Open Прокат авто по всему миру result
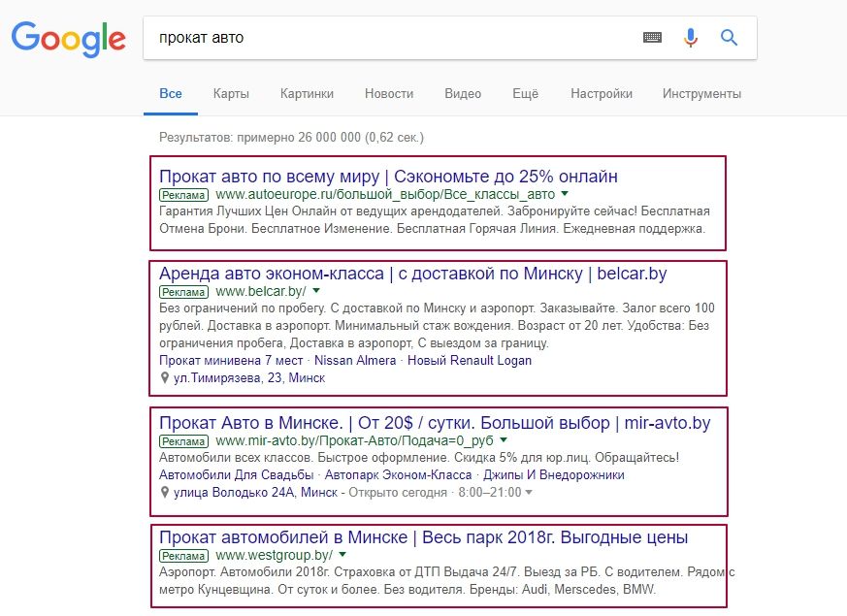Viewport: 847px width, 616px height. [388, 176]
